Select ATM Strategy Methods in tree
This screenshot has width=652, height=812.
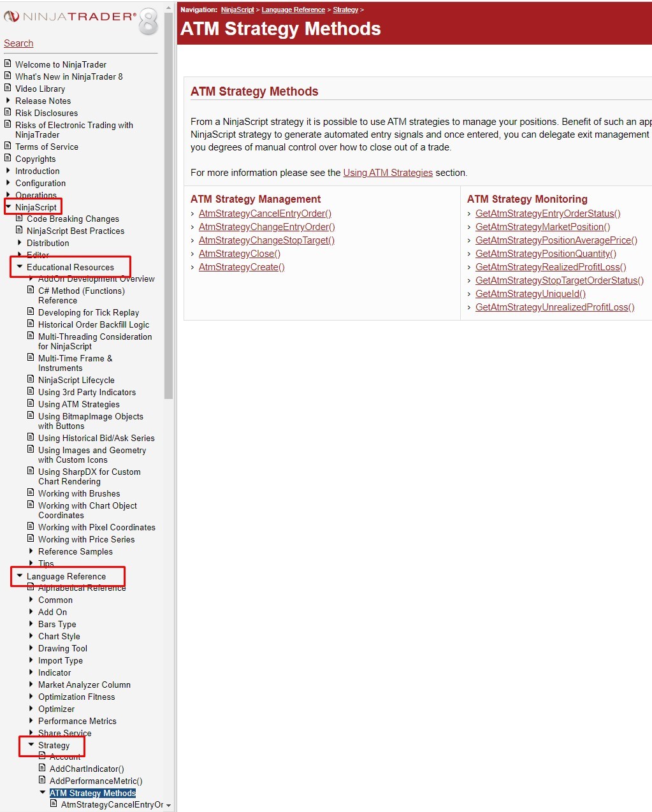point(92,793)
